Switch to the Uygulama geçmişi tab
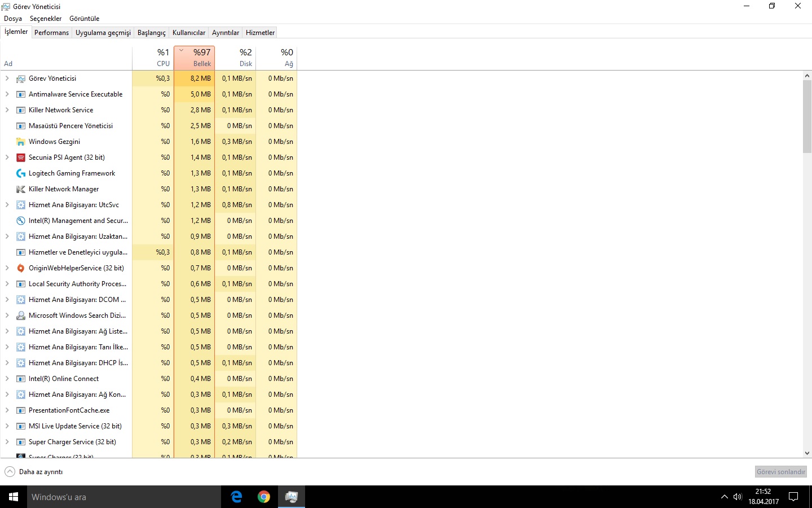Viewport: 812px width, 508px height. (x=103, y=33)
